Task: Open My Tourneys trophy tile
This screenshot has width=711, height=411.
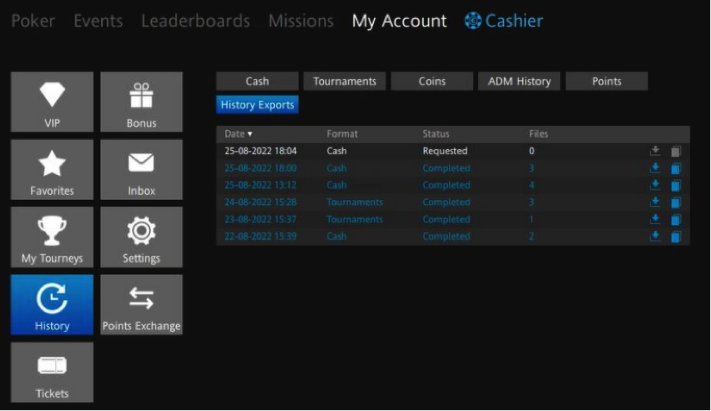Action: (x=52, y=237)
